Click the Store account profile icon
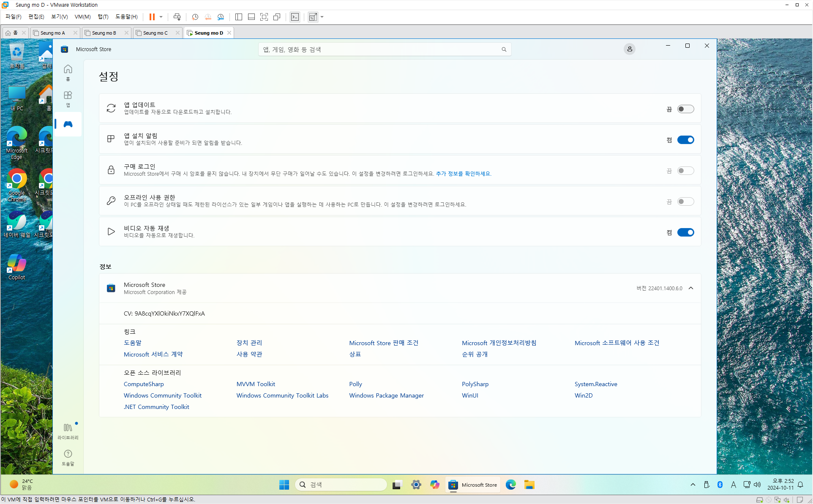This screenshot has width=813, height=504. point(629,49)
